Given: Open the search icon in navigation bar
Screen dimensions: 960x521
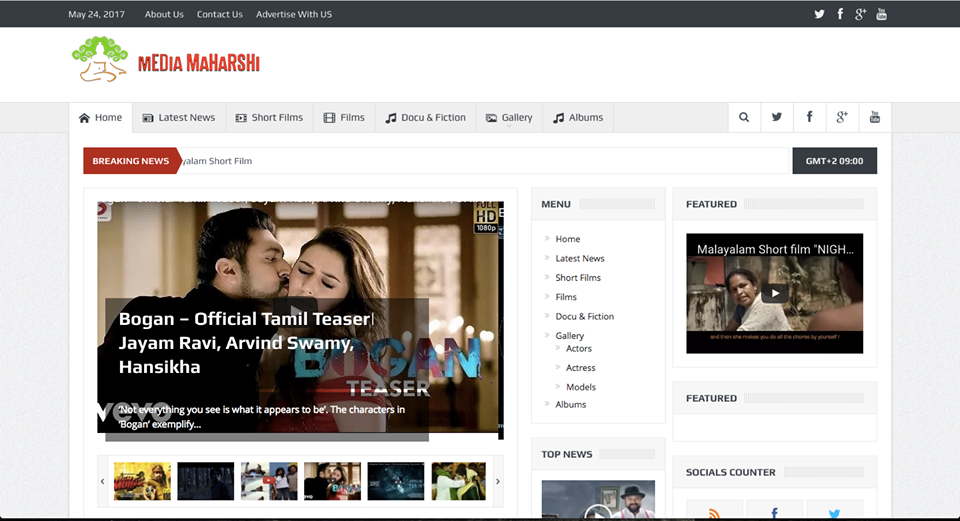Looking at the screenshot, I should click(x=744, y=118).
